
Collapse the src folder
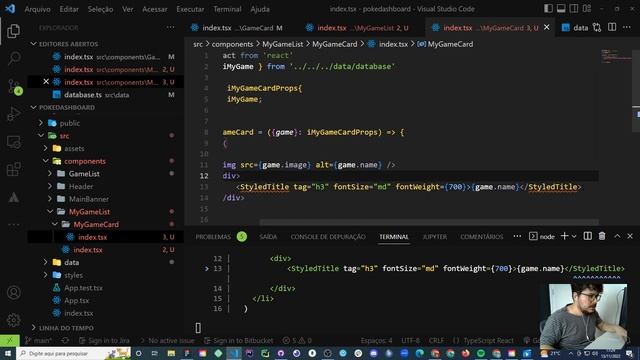(x=64, y=136)
